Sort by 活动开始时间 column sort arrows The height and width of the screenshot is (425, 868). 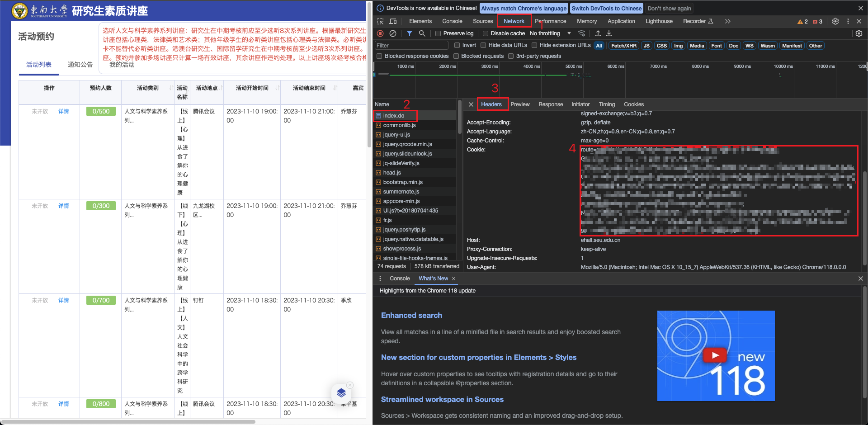278,88
